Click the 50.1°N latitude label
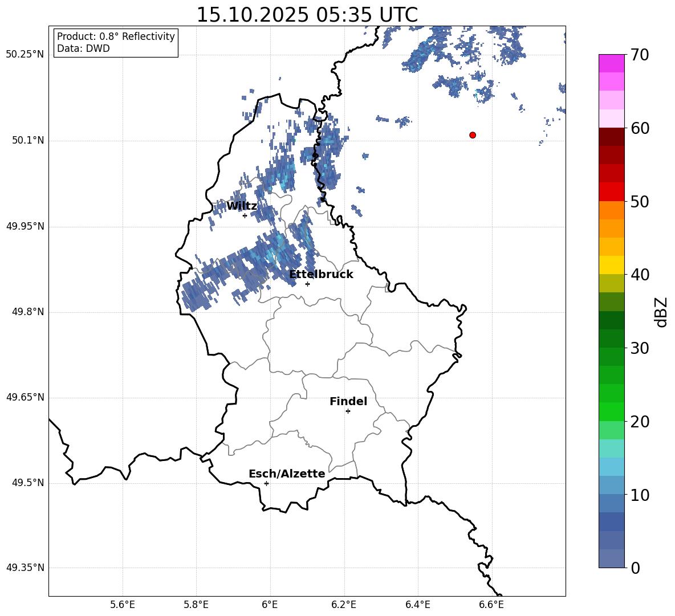The height and width of the screenshot is (616, 675). (28, 140)
